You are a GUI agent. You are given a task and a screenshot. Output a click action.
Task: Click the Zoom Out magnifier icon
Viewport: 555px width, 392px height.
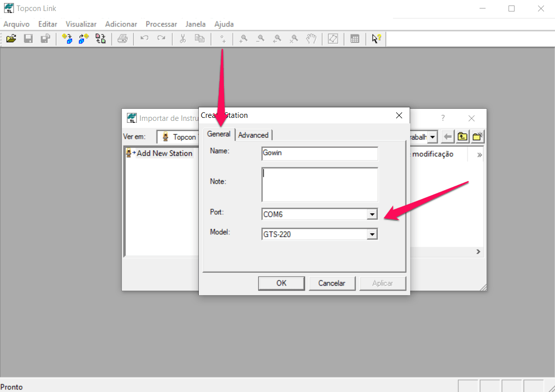(260, 38)
